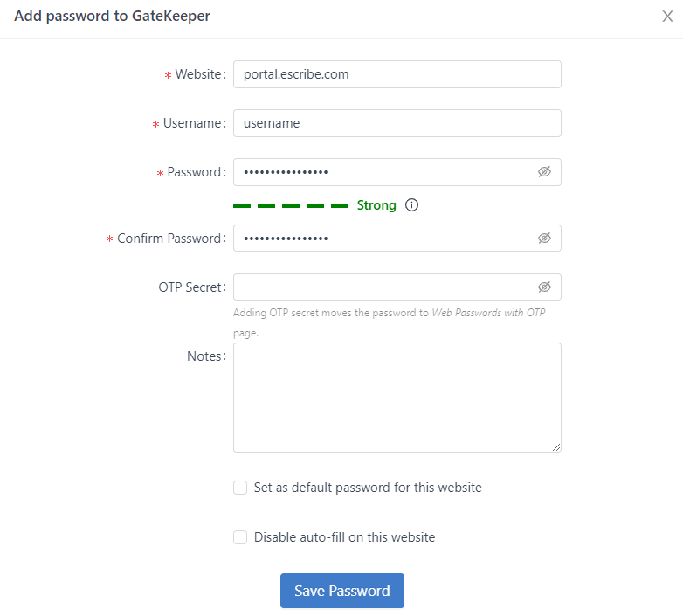The image size is (683, 616).
Task: Show the Password field characters via eye icon
Action: coord(544,172)
